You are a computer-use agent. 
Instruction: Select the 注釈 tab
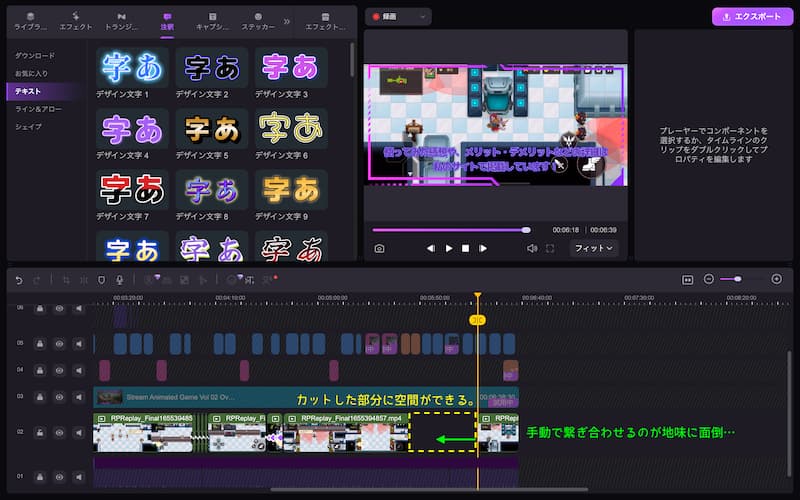coord(167,21)
